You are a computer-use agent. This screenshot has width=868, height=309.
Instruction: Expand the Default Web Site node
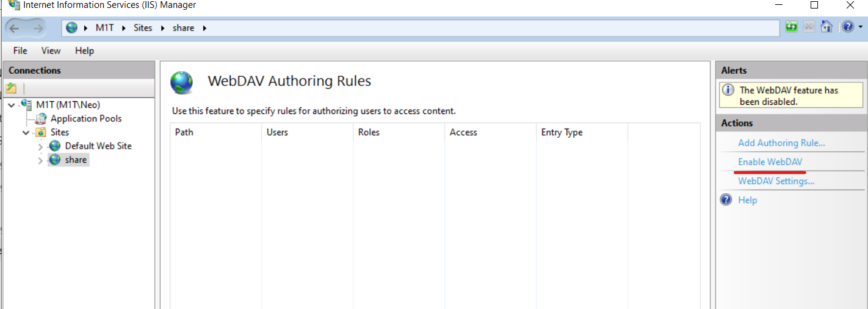pos(40,147)
